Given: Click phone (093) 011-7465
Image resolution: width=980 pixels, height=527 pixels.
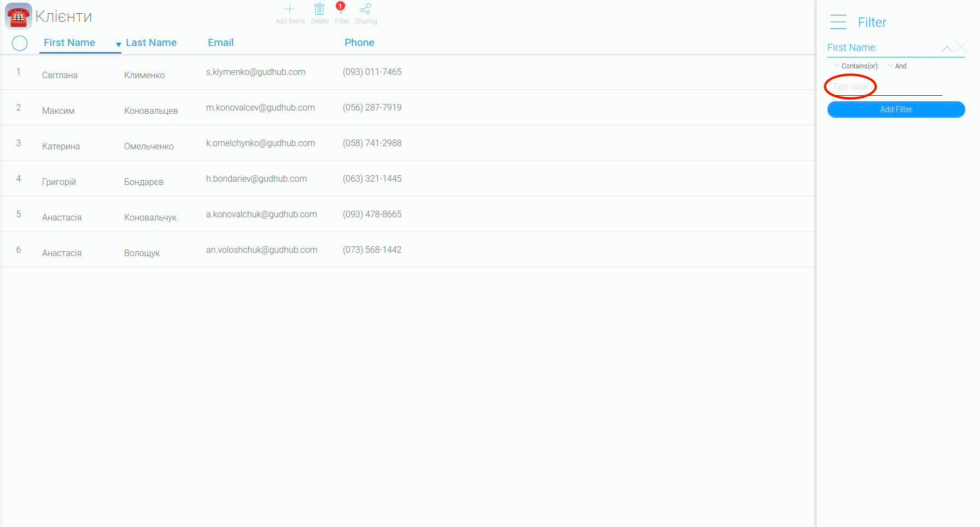Looking at the screenshot, I should tap(372, 72).
